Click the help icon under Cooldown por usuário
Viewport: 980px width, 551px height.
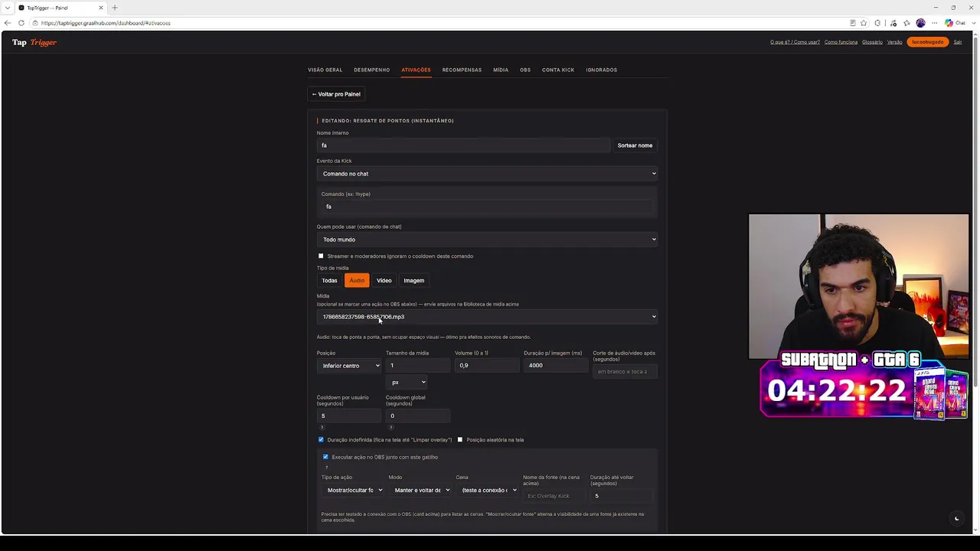click(x=322, y=427)
